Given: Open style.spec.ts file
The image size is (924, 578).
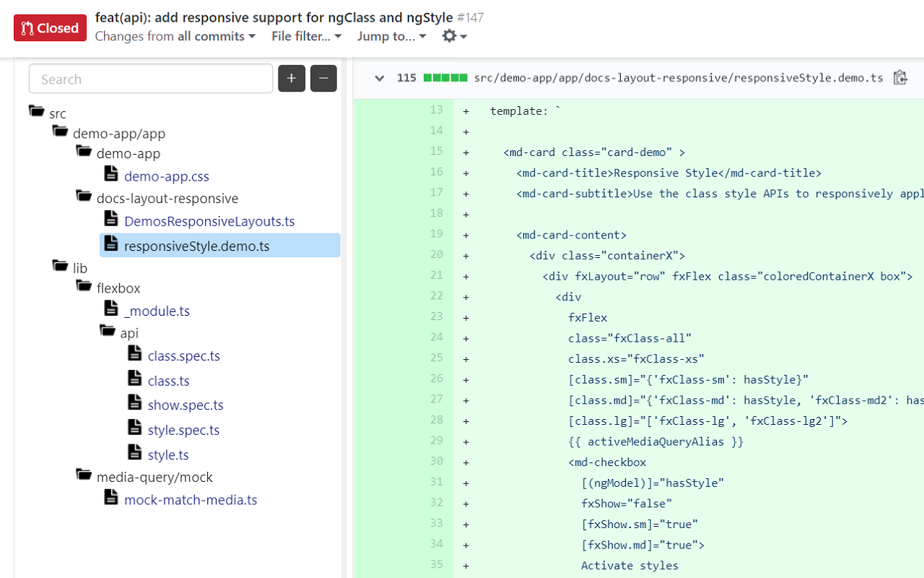Looking at the screenshot, I should click(183, 430).
